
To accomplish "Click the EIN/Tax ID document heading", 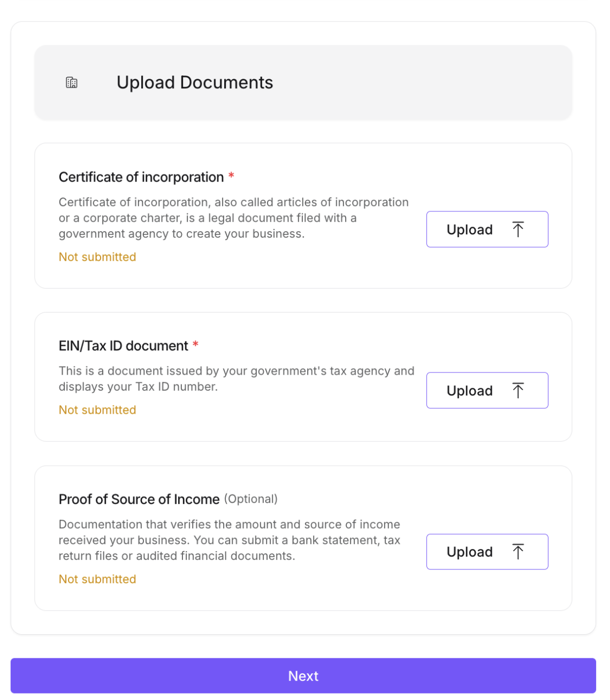I will click(124, 346).
